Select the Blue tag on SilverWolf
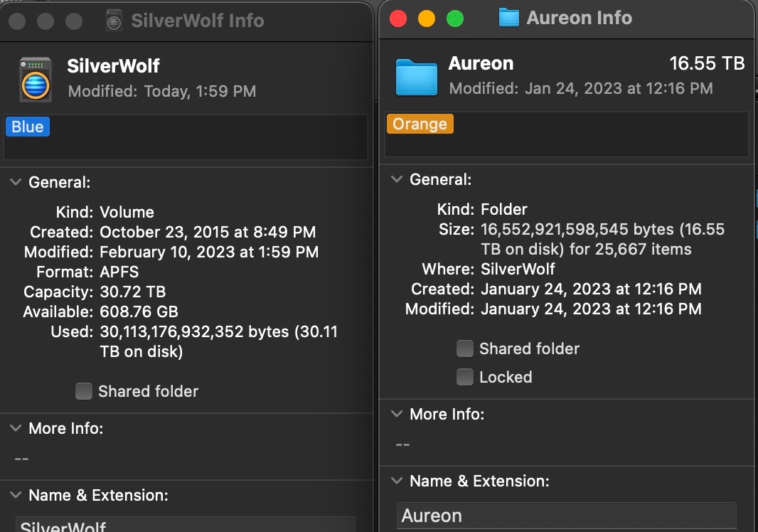The image size is (758, 532). pos(28,127)
